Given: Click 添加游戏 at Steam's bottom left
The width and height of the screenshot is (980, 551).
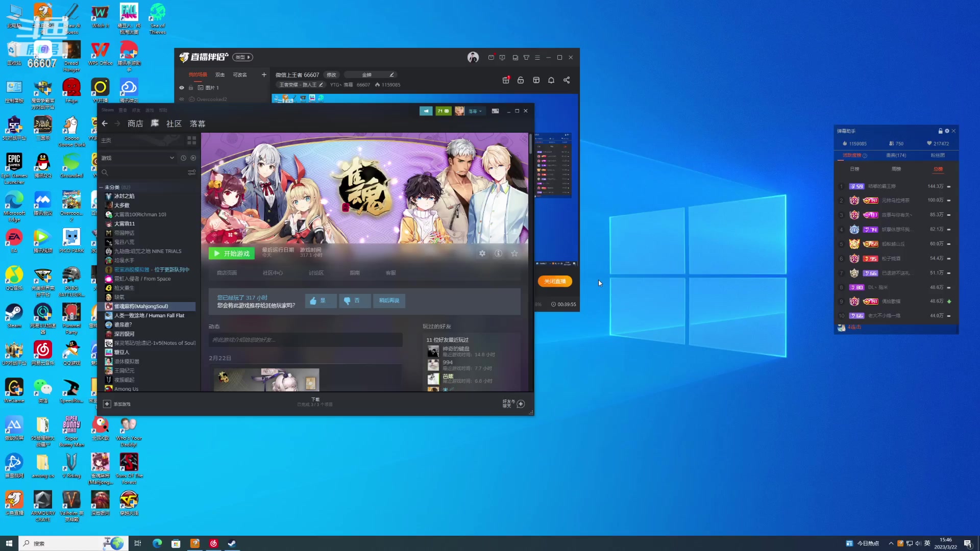Looking at the screenshot, I should 117,404.
